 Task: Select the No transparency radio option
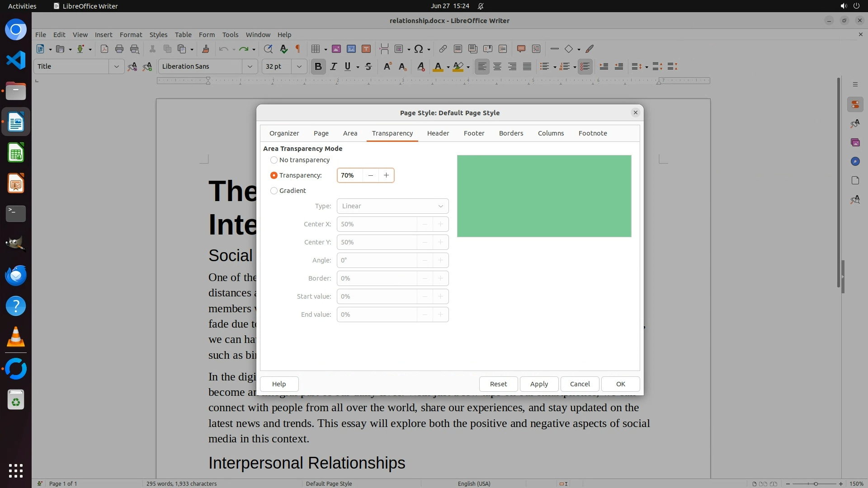coord(274,160)
